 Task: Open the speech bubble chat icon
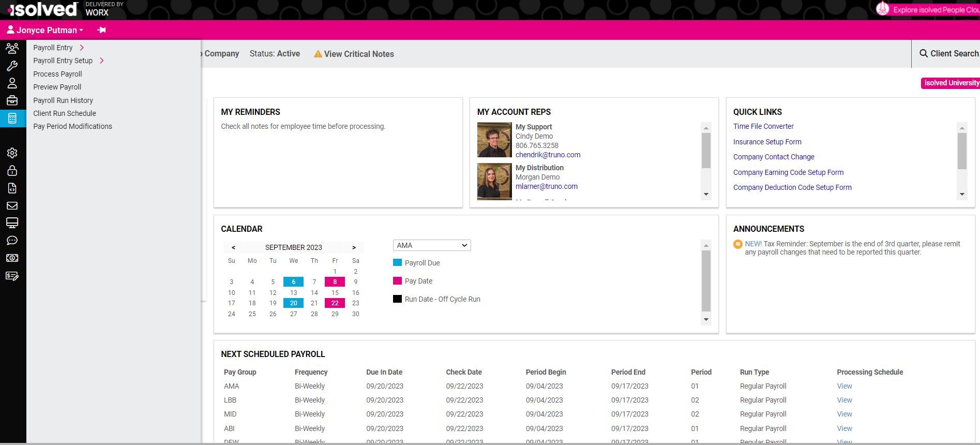point(12,241)
